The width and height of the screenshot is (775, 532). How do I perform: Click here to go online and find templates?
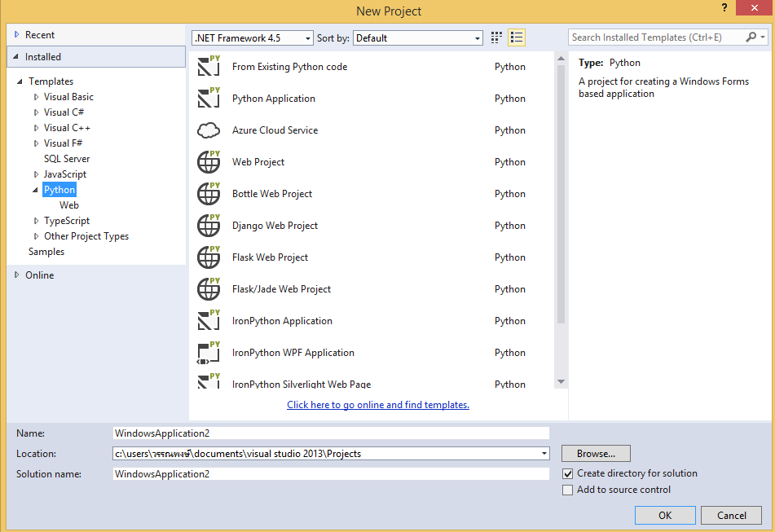377,404
